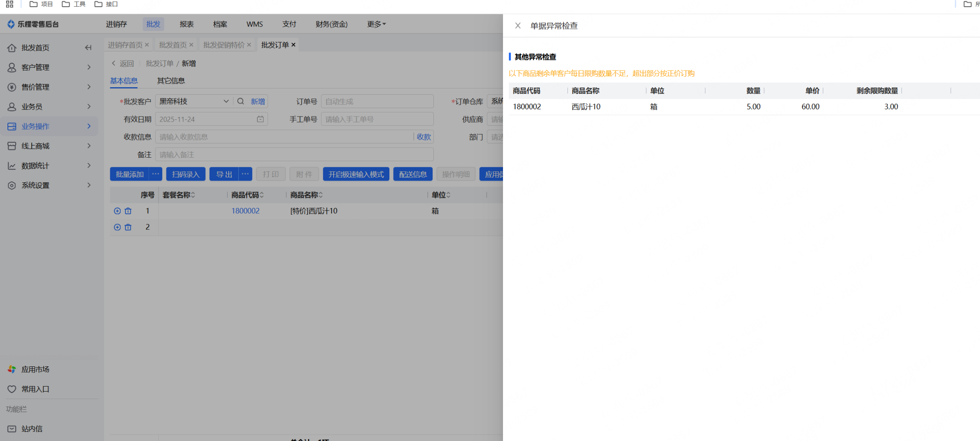This screenshot has width=980, height=441.
Task: Open the 接口 bookmark folder
Action: [x=106, y=4]
